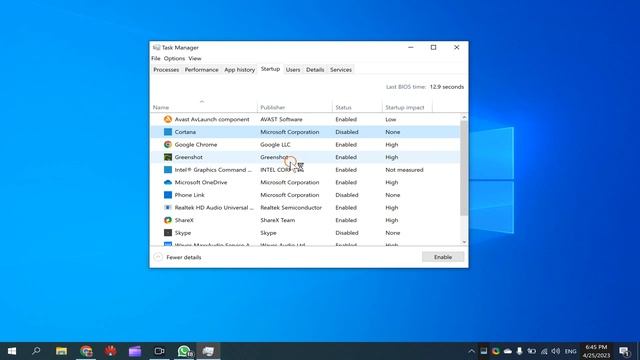Click the Phone Link icon

(x=168, y=195)
